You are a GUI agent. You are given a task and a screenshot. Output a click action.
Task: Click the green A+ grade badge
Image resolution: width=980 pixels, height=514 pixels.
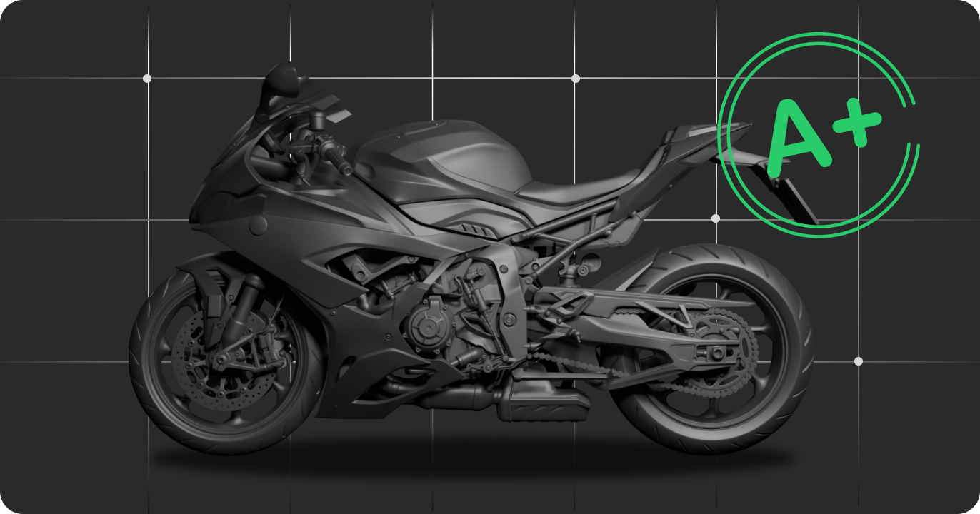tap(819, 135)
